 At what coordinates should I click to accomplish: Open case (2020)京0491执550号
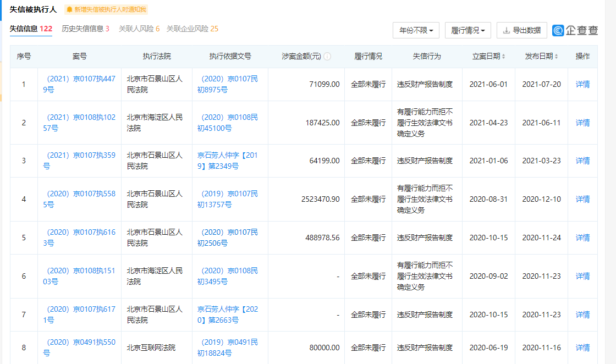click(79, 348)
